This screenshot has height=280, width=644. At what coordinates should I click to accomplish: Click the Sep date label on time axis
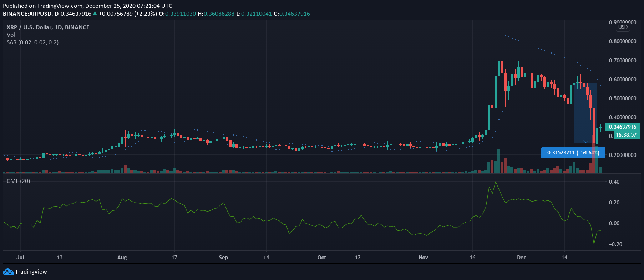coord(223,258)
